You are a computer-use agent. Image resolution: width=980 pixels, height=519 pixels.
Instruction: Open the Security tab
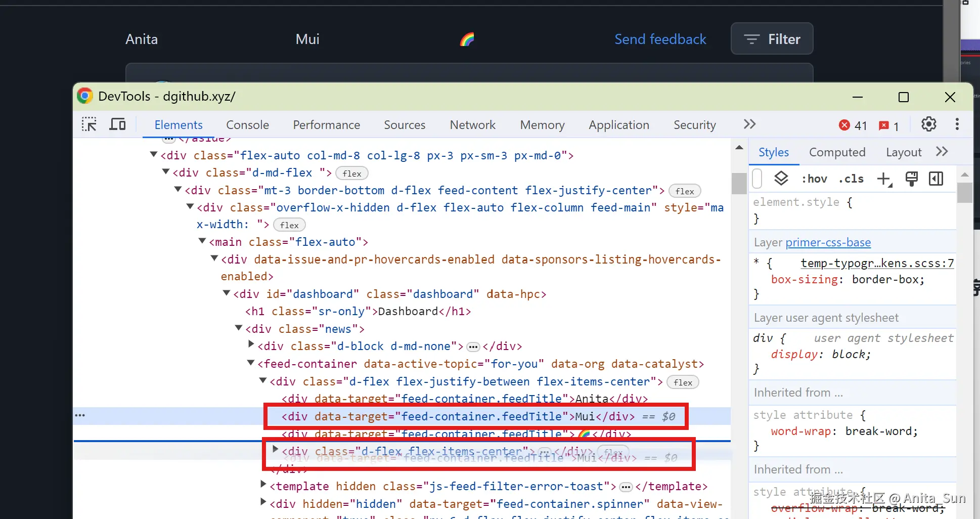click(x=694, y=125)
